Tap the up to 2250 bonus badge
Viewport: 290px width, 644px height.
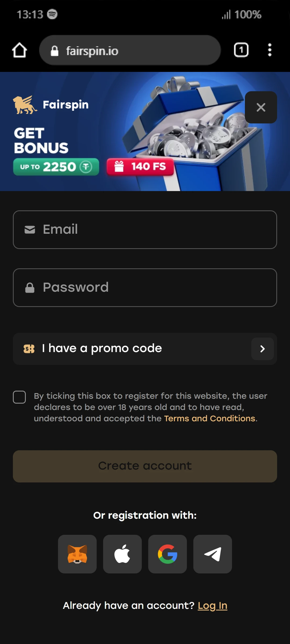coord(56,167)
